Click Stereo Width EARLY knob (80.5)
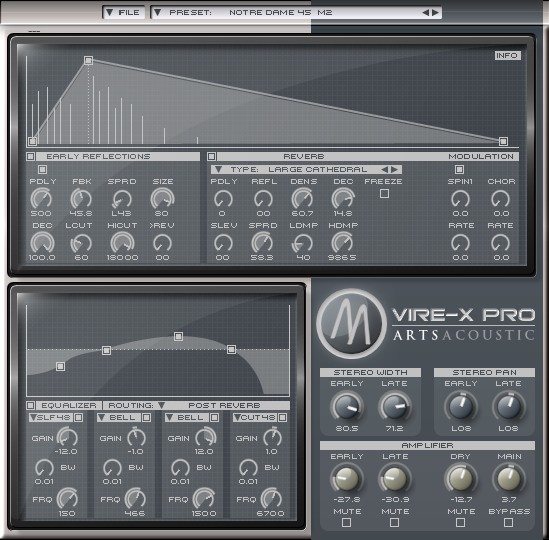This screenshot has width=549, height=540. pos(346,406)
